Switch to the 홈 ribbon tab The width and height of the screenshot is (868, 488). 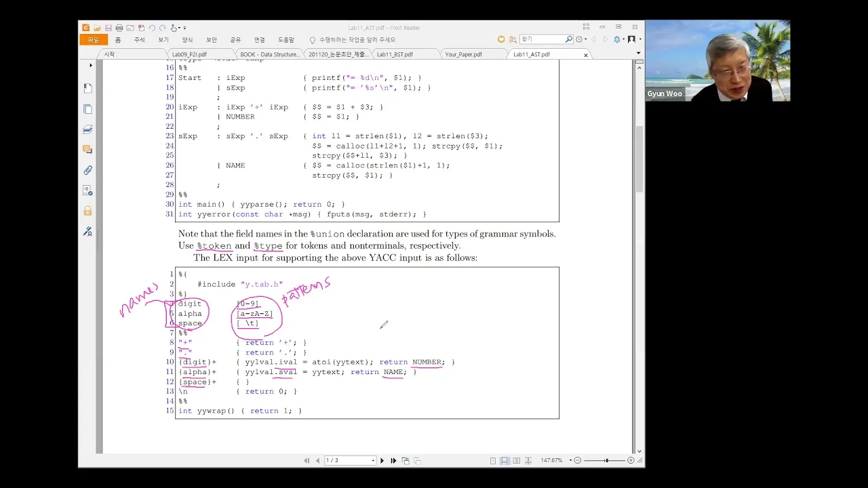(118, 40)
